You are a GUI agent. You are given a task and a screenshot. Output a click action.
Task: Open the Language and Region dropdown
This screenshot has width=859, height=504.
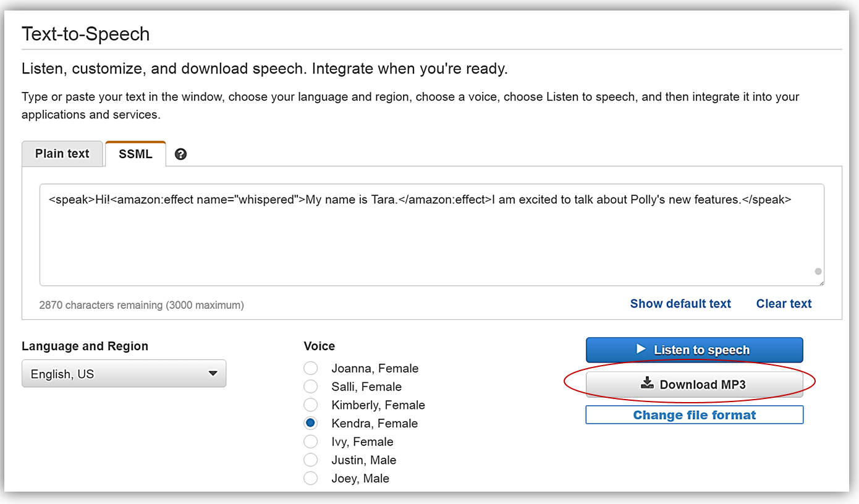click(124, 374)
